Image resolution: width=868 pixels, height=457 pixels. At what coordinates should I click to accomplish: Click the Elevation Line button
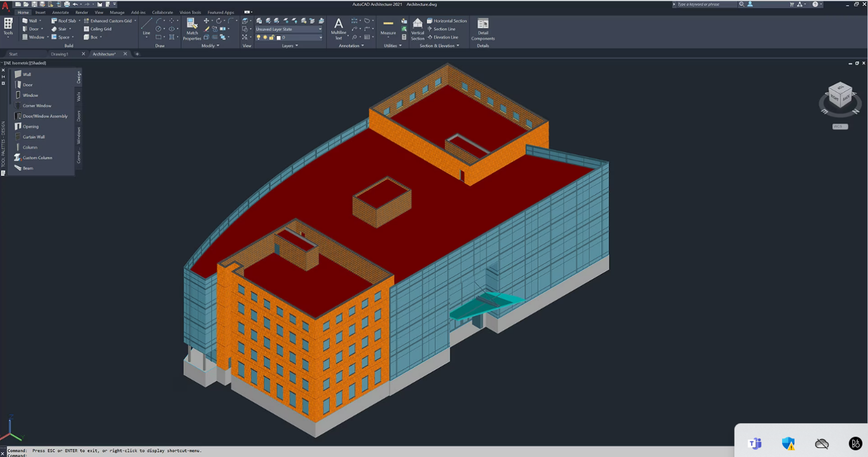445,37
